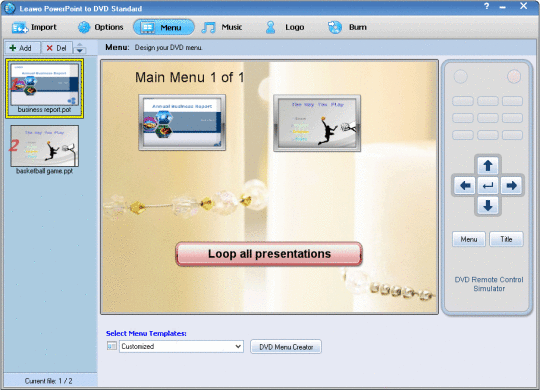Click the Main Menu 1 of 1 title
The width and height of the screenshot is (540, 390).
189,77
